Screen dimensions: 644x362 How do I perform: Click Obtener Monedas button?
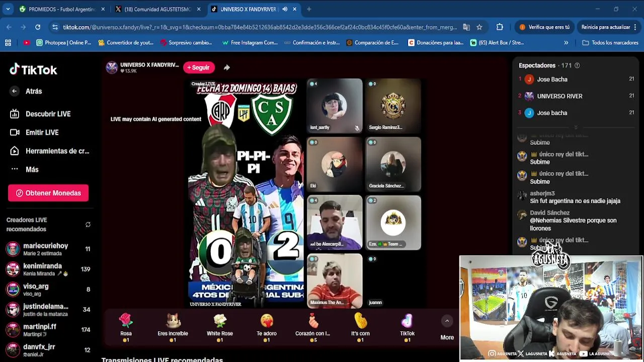point(48,193)
